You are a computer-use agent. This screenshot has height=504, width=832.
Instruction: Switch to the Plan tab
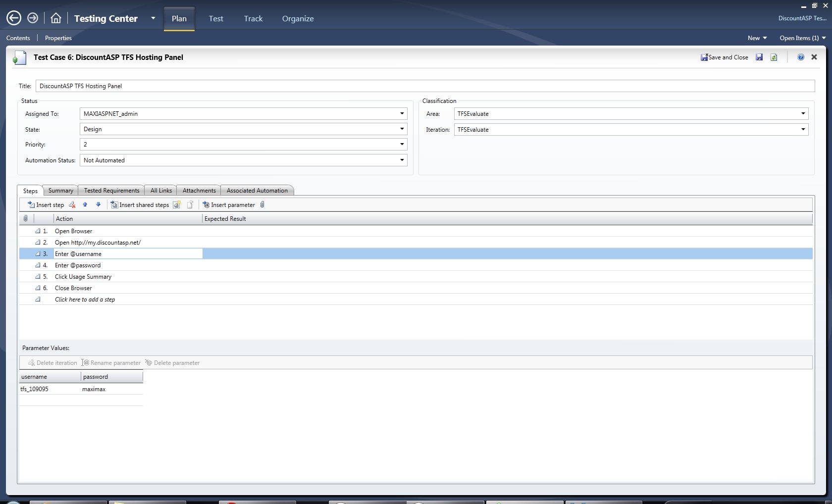179,18
